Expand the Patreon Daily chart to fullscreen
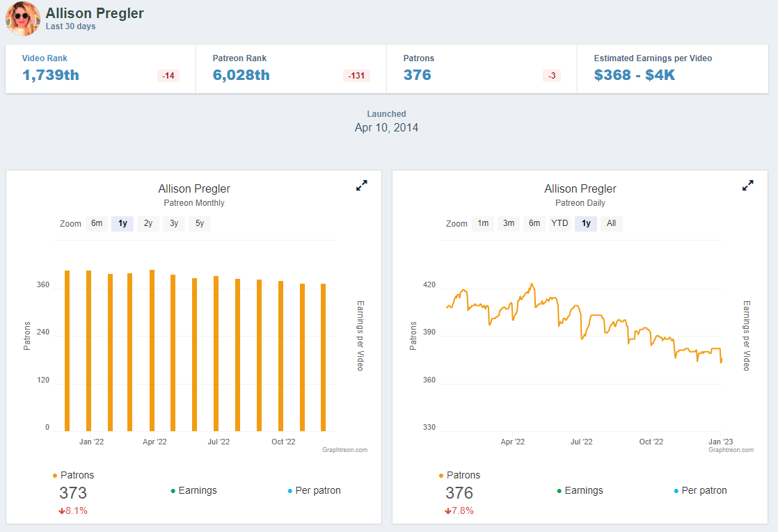Image resolution: width=778 pixels, height=532 pixels. coord(748,186)
